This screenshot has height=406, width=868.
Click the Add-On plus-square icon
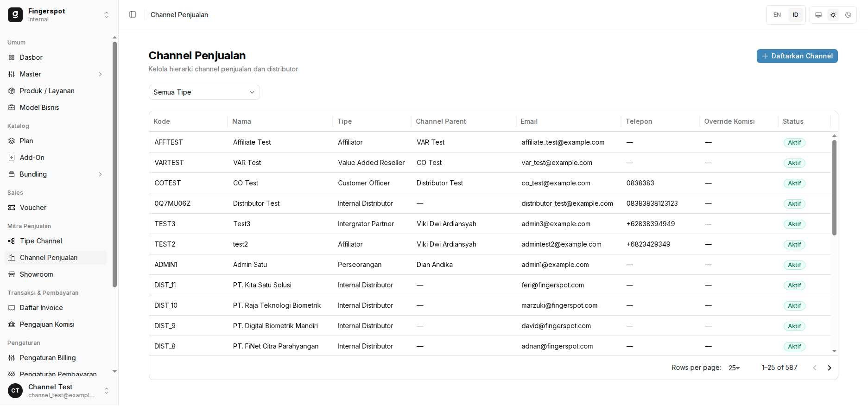(12, 158)
